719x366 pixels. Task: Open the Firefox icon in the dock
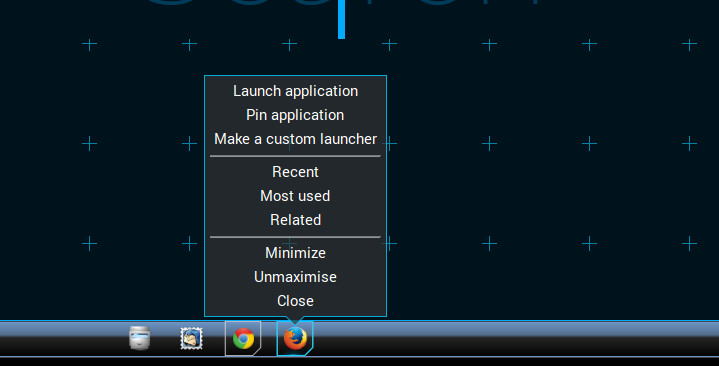click(295, 338)
